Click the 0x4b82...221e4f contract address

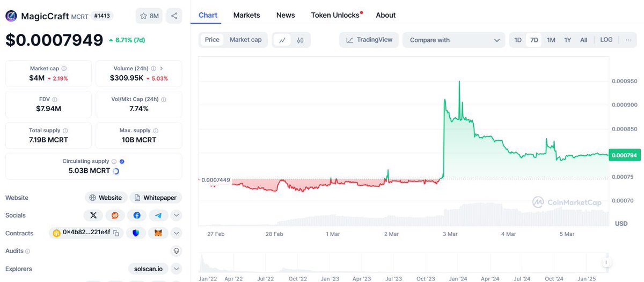coord(86,233)
